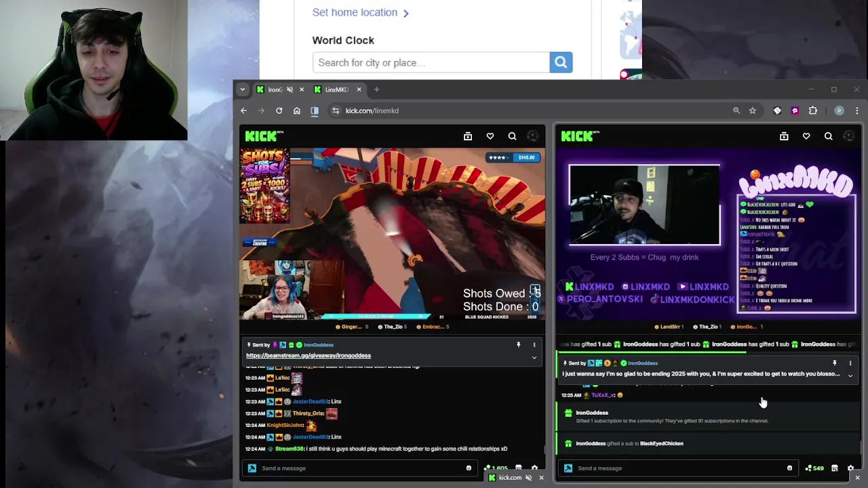This screenshot has width=868, height=488.
Task: Open a new browser tab with the plus button
Action: tap(376, 89)
